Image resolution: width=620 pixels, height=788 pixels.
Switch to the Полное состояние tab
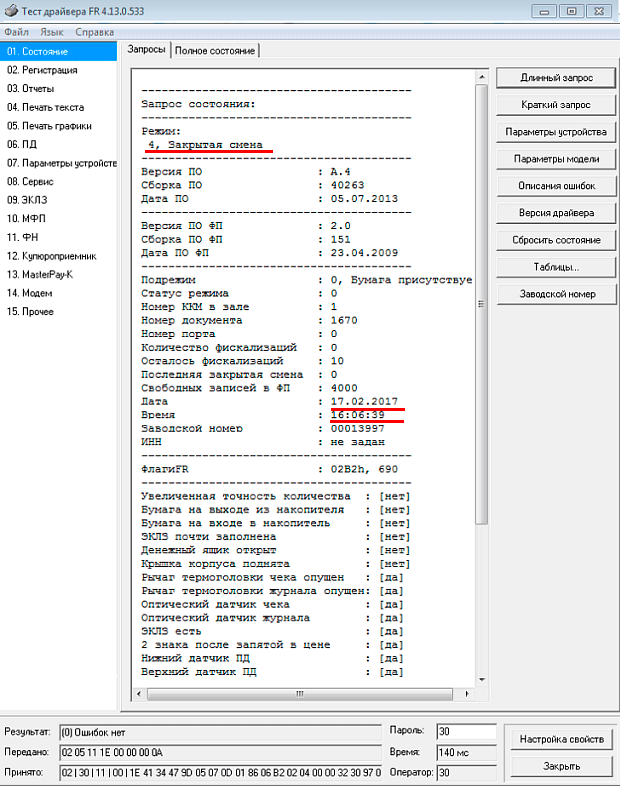215,50
